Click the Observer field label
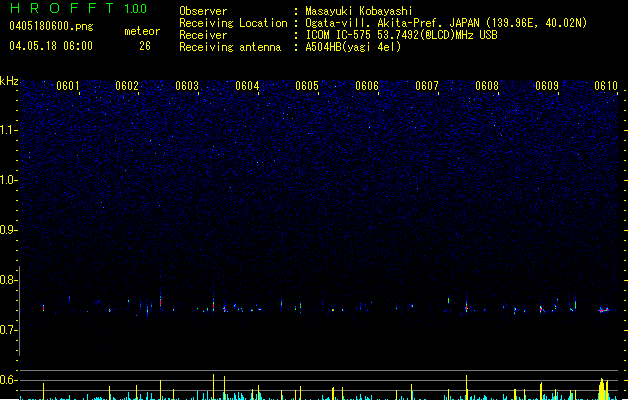 click(203, 11)
